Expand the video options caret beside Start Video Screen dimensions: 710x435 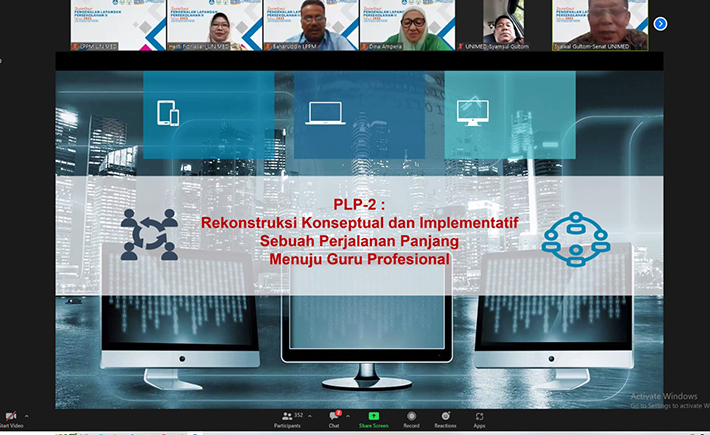click(x=26, y=416)
